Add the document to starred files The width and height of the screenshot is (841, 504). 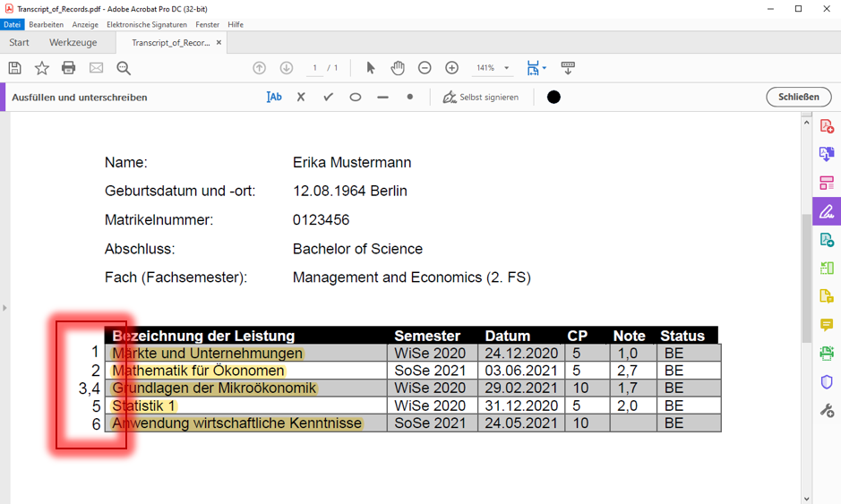coord(42,68)
